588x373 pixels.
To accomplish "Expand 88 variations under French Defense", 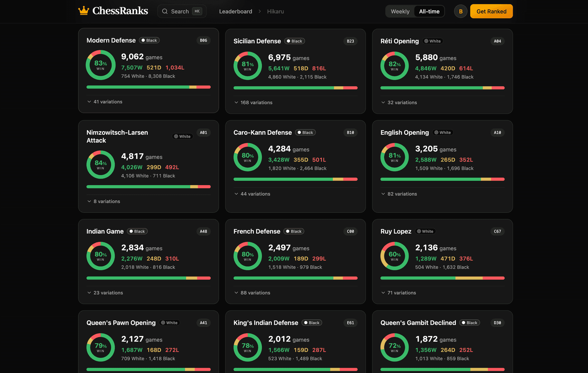I will [x=252, y=293].
